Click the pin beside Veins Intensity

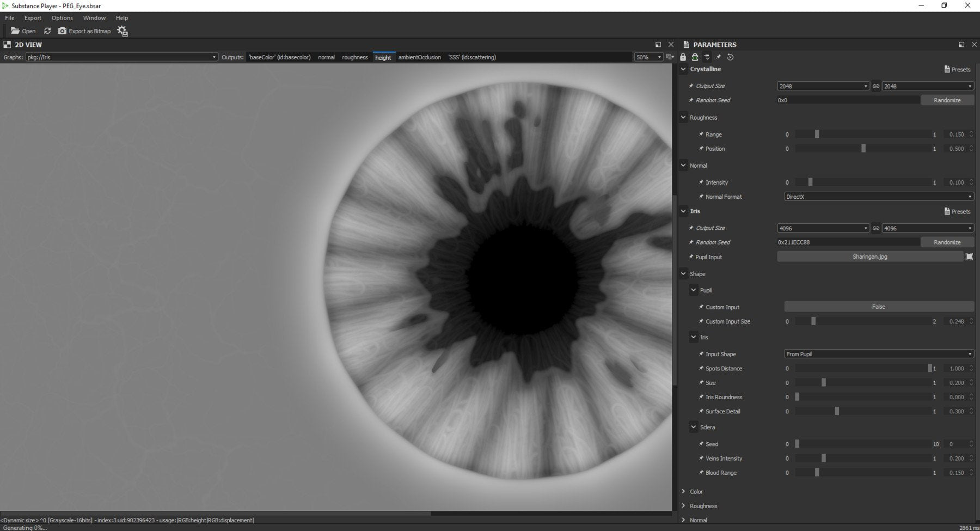[x=701, y=459]
